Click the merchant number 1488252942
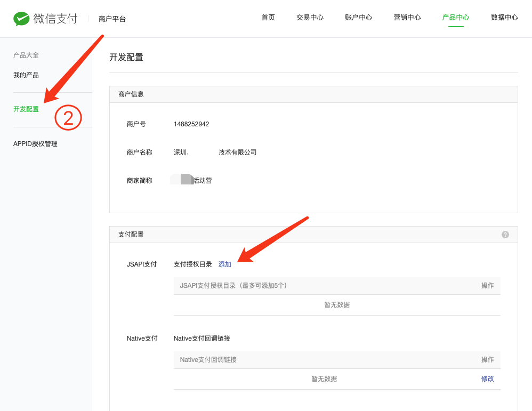 (x=191, y=124)
